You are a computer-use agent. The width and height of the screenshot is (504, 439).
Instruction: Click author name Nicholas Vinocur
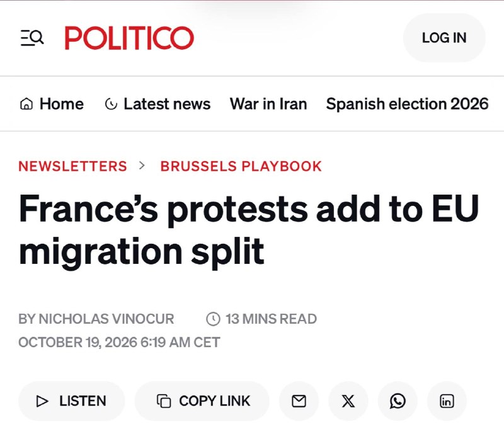(x=106, y=319)
